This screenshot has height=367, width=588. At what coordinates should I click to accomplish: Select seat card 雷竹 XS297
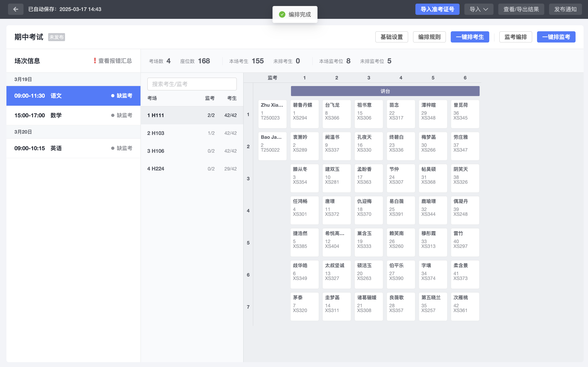point(465,242)
